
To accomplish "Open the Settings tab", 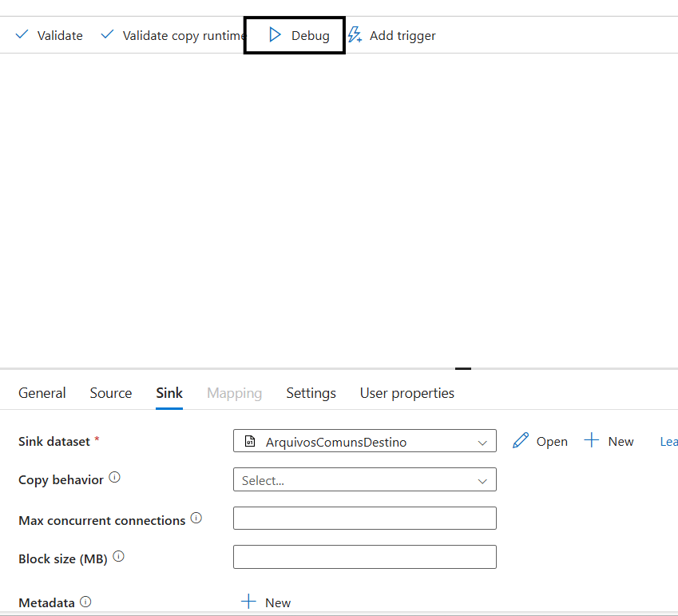I will point(311,393).
